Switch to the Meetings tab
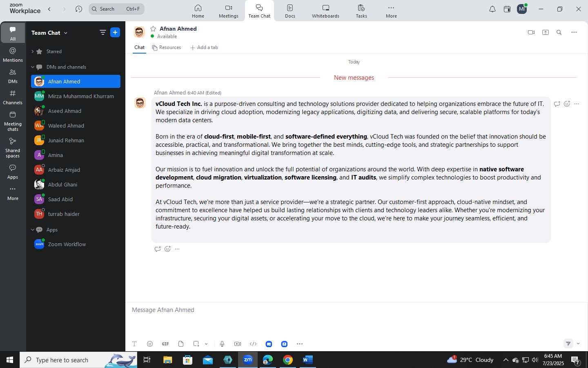 tap(229, 11)
